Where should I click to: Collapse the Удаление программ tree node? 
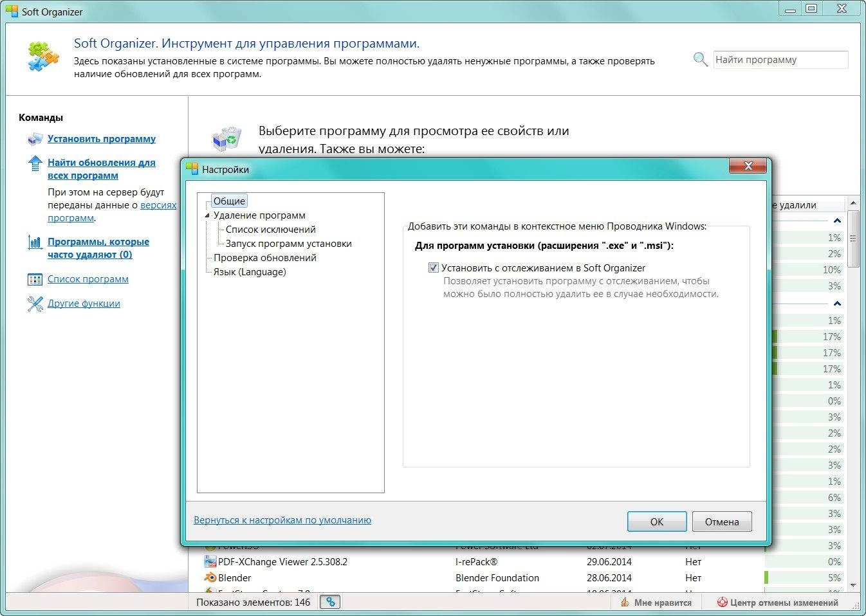pos(207,215)
